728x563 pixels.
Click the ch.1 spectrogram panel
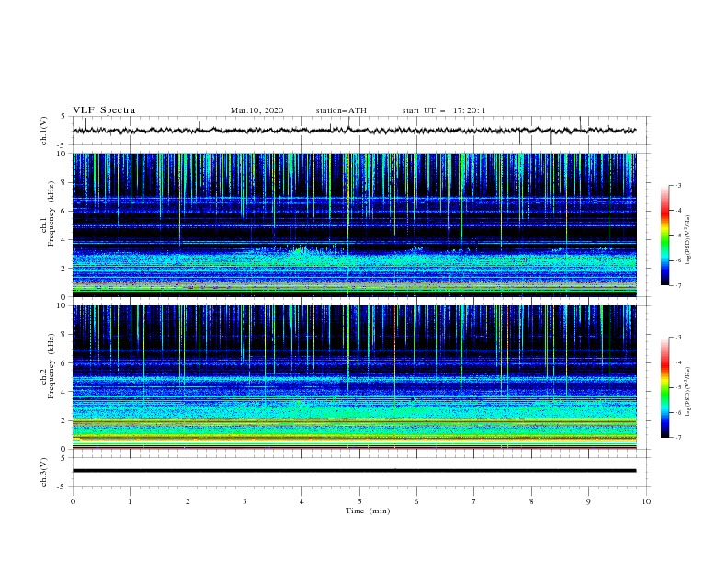coord(355,224)
